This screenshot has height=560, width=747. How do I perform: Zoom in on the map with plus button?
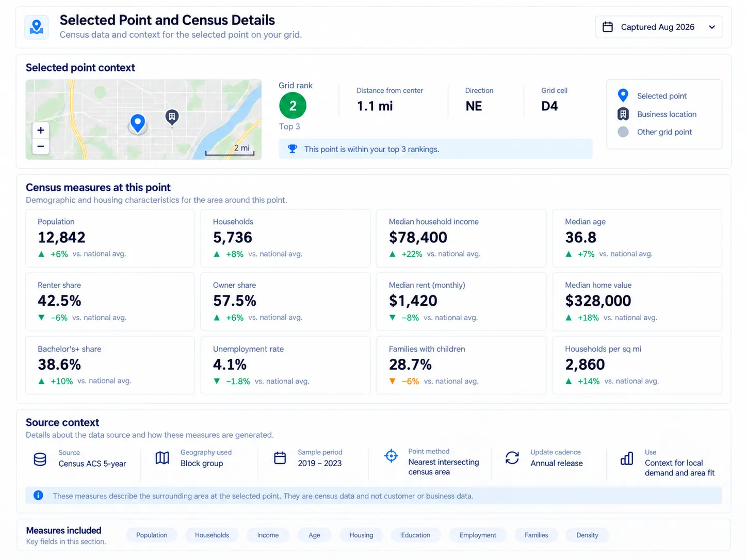[x=41, y=130]
